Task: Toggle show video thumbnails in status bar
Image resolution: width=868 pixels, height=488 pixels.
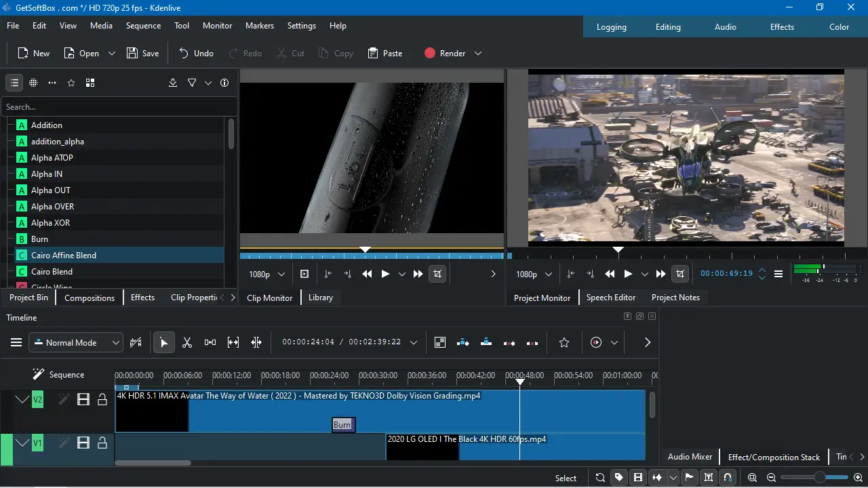Action: click(638, 478)
